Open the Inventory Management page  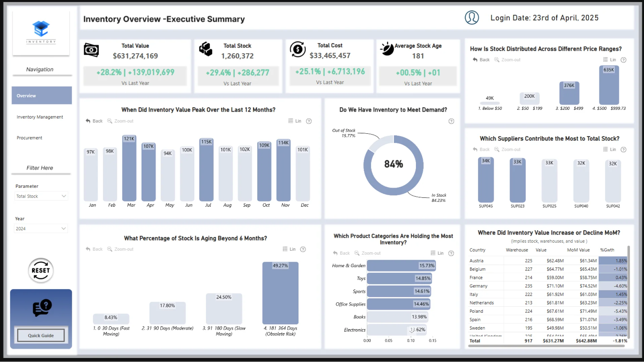[40, 117]
